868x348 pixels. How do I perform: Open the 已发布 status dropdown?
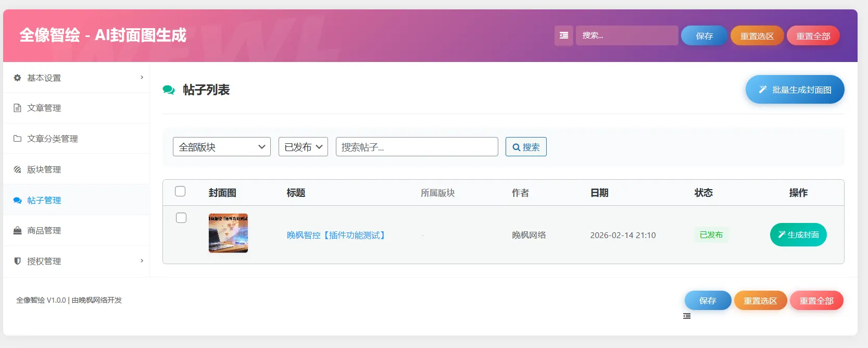(303, 147)
